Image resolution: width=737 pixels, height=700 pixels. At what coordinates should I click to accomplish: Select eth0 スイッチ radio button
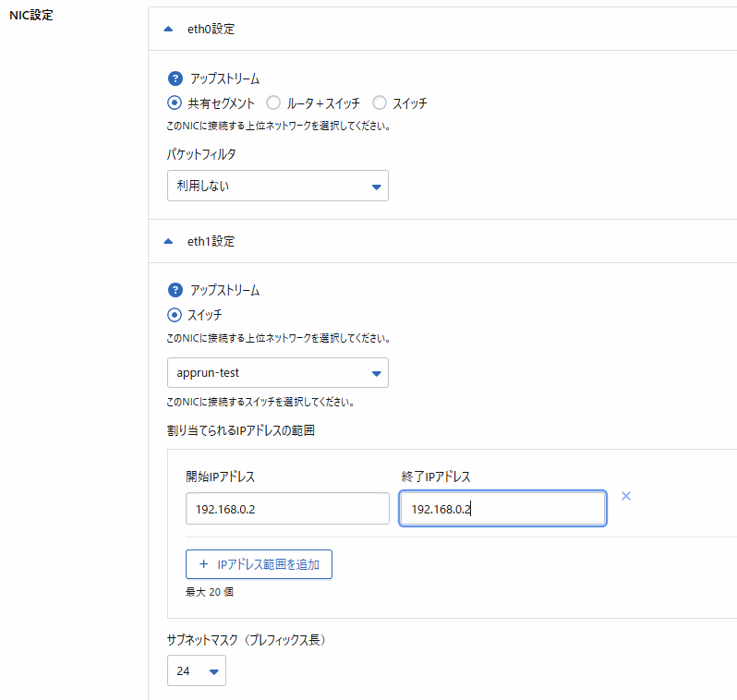(380, 103)
